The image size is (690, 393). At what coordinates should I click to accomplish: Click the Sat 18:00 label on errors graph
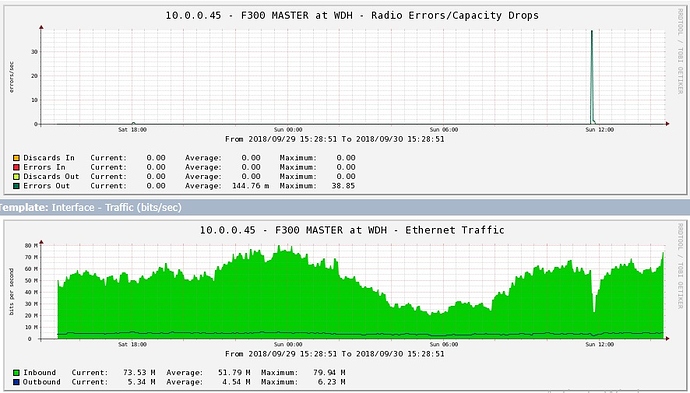[x=132, y=130]
